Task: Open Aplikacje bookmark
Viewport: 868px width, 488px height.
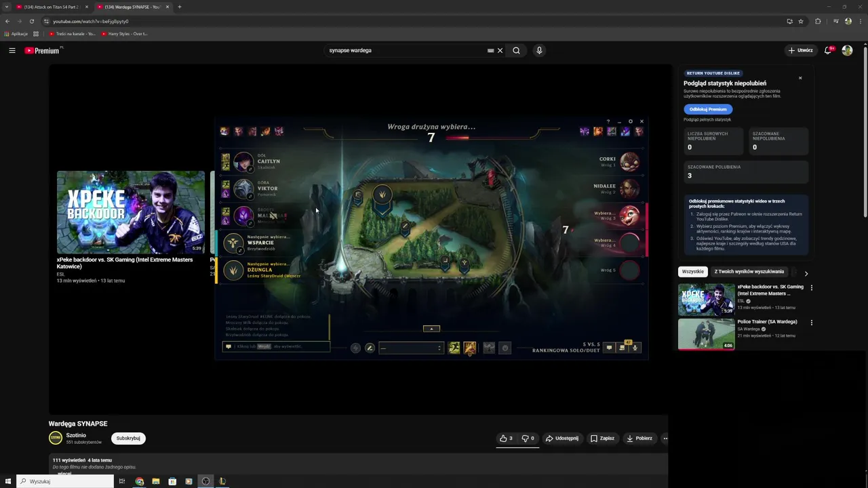Action: pos(16,33)
